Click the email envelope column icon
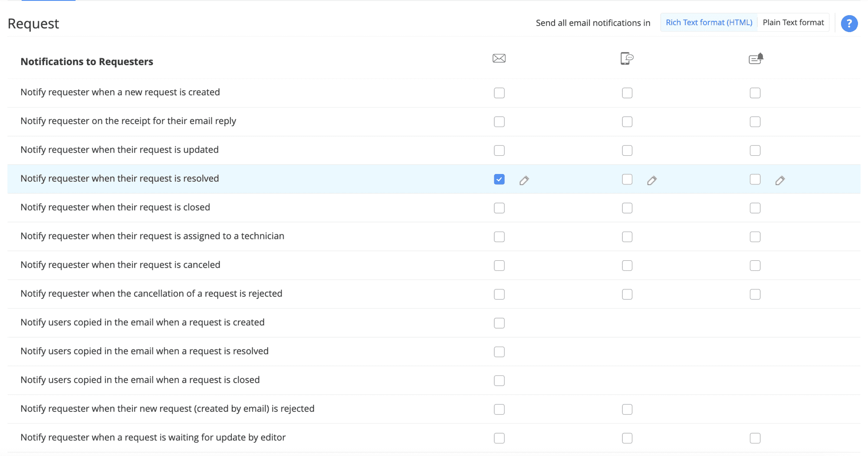 pyautogui.click(x=499, y=58)
